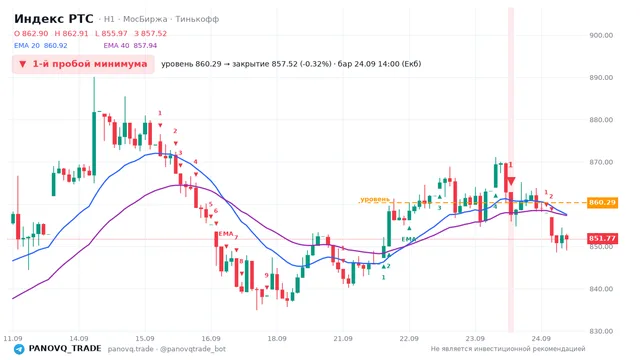This screenshot has width=640, height=360.
Task: Click the 21.09 date axis label
Action: (343, 339)
